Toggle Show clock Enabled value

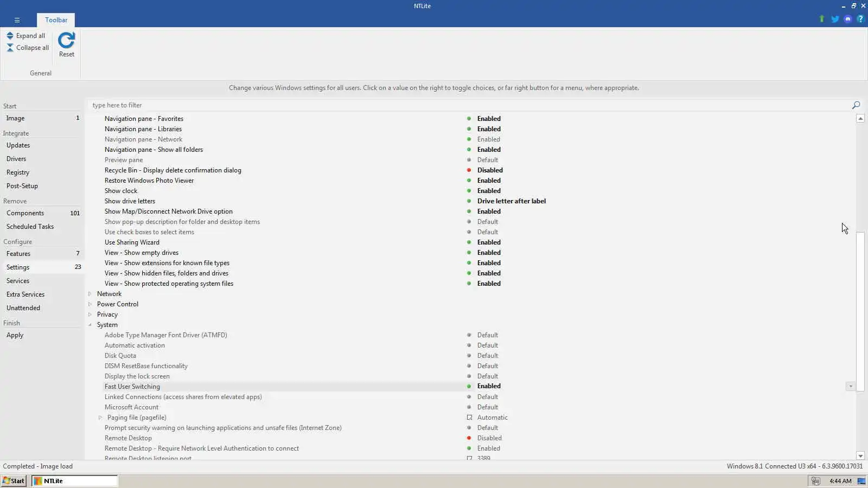point(489,191)
